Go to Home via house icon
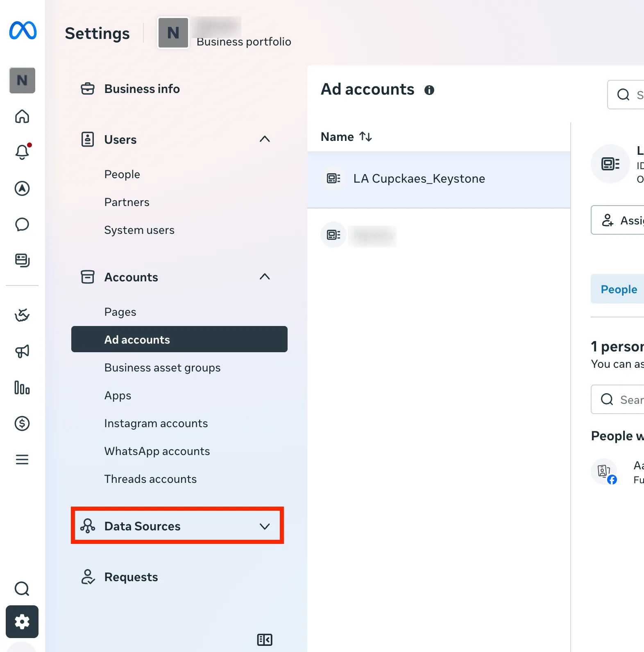The height and width of the screenshot is (652, 644). pos(22,116)
